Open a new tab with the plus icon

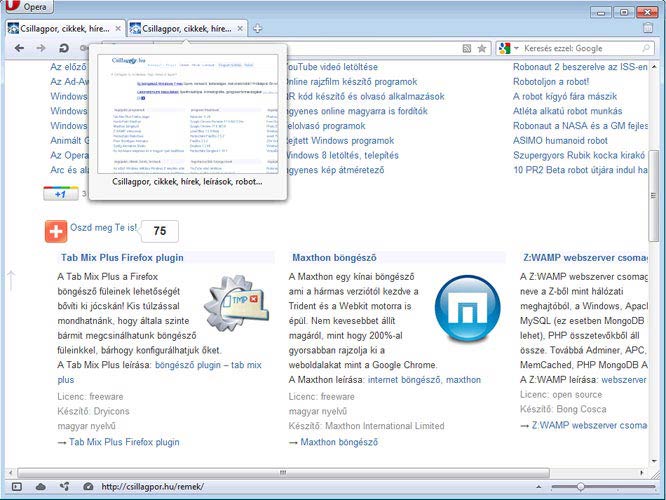257,28
